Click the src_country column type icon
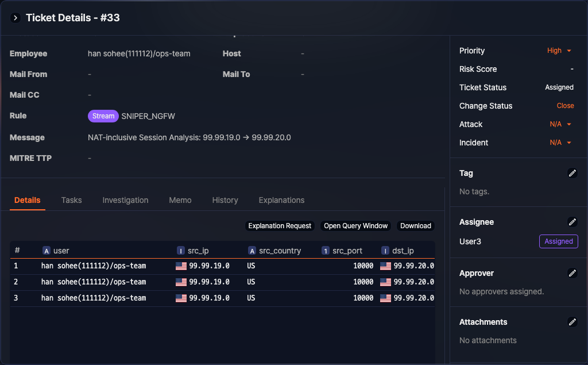This screenshot has height=365, width=588. tap(252, 251)
